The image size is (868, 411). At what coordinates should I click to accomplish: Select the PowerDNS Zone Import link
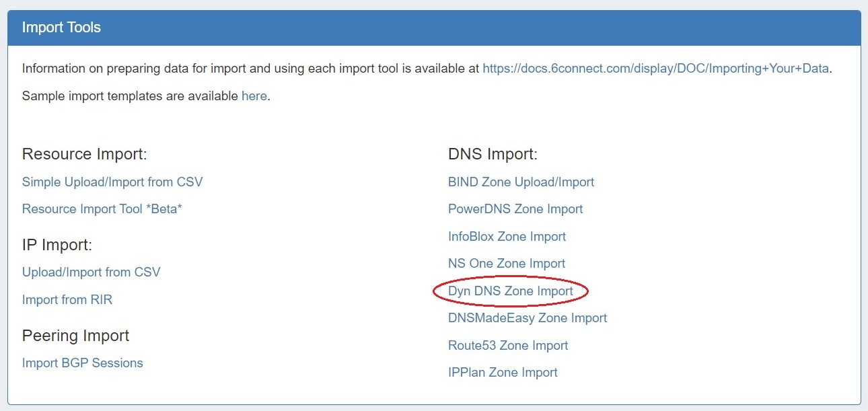point(515,209)
